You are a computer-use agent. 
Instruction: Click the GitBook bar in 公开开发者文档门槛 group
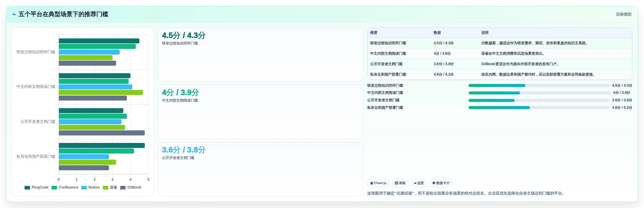[102, 133]
